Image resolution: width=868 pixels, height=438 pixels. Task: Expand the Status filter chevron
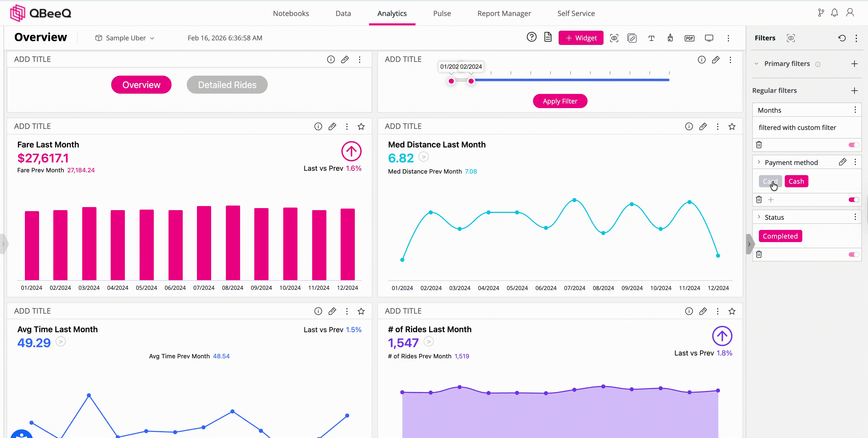coord(759,217)
